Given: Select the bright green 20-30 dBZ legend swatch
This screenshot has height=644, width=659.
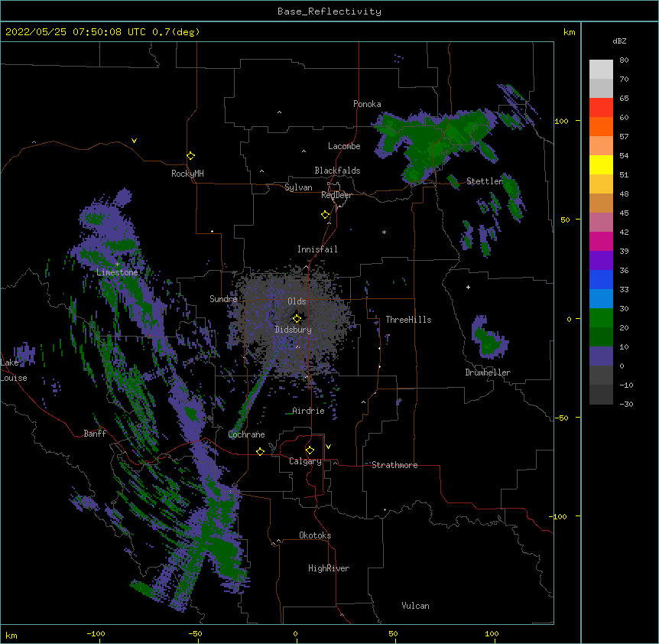Looking at the screenshot, I should (601, 318).
